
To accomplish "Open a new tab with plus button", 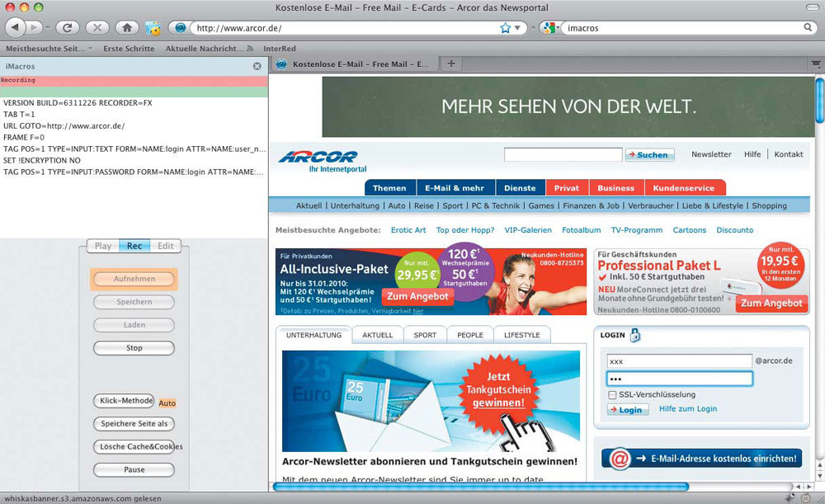I will click(x=451, y=64).
